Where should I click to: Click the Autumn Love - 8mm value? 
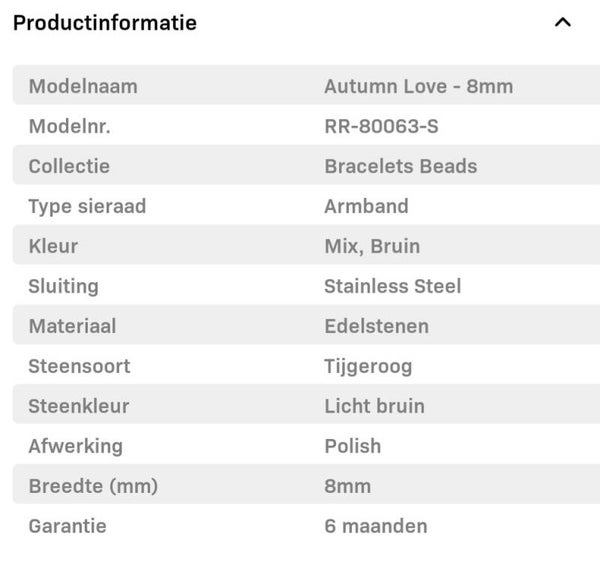418,86
